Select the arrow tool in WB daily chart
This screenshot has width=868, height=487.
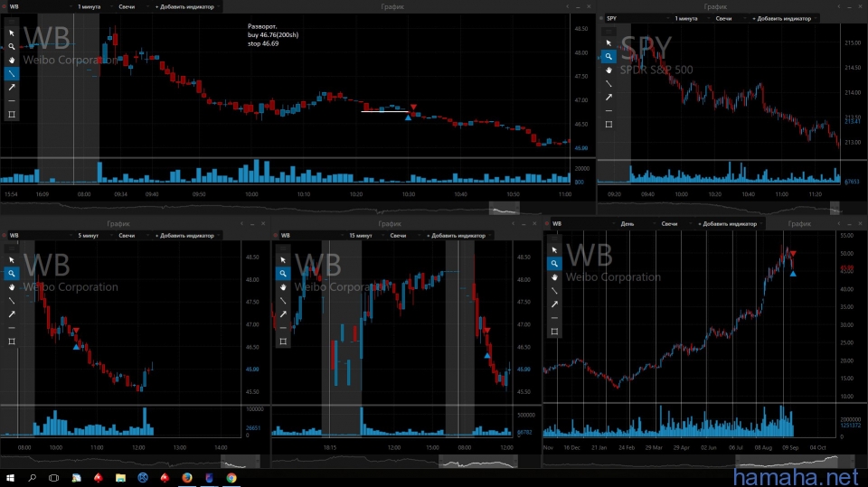click(x=554, y=304)
